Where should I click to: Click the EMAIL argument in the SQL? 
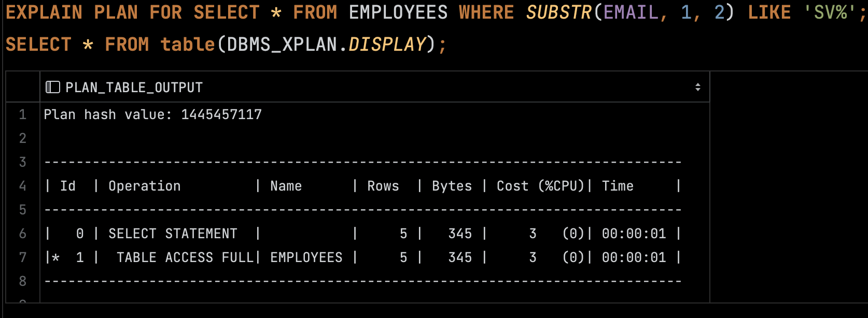point(631,12)
